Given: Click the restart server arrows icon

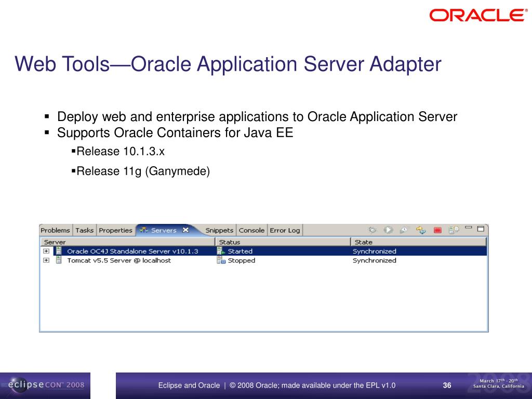Looking at the screenshot, I should pyautogui.click(x=421, y=230).
